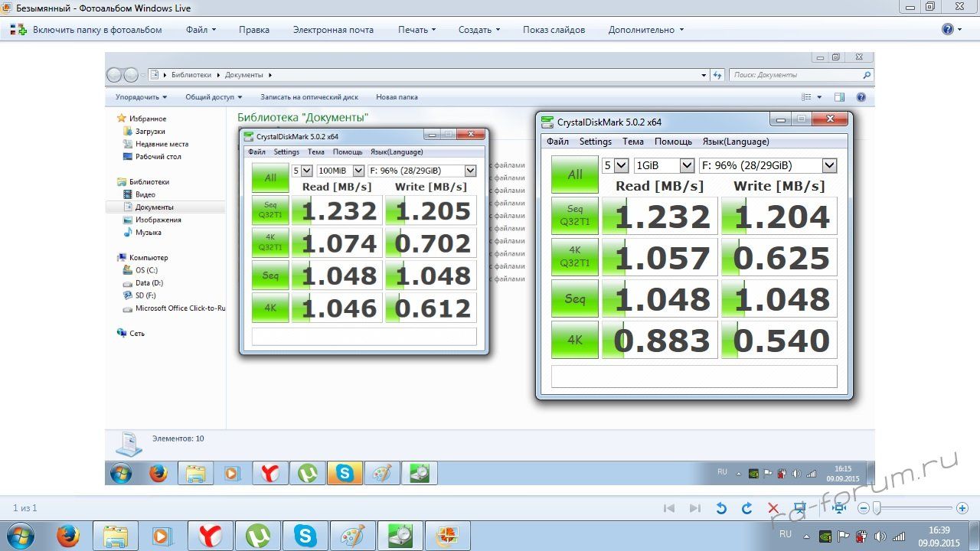Rotate the photo counterclockwise
Screen dimensions: 980x551
[x=721, y=508]
